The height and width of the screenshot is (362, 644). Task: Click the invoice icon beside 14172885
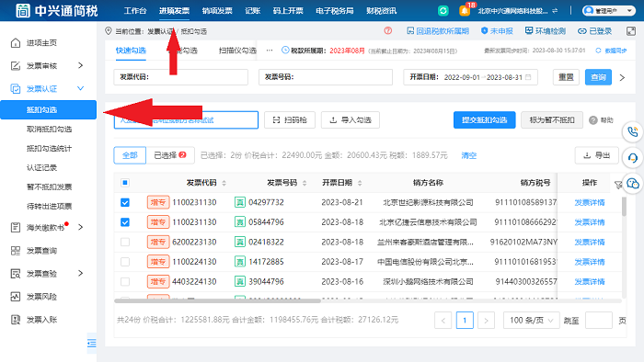(240, 262)
